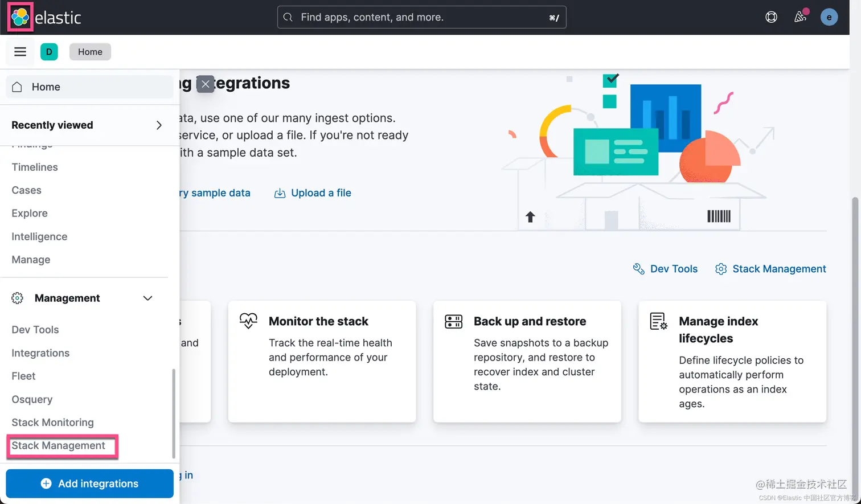This screenshot has width=861, height=504.
Task: Open Stack Monitoring in the sidebar
Action: coord(52,423)
